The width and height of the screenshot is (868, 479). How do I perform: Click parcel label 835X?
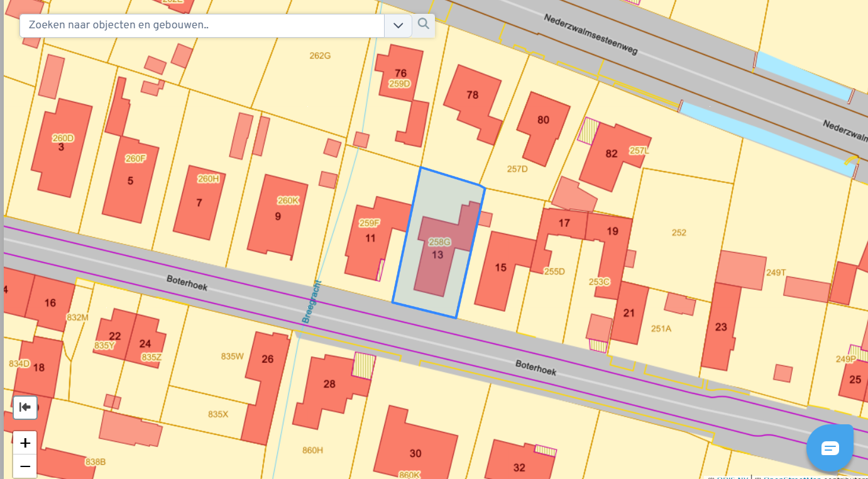coord(218,414)
